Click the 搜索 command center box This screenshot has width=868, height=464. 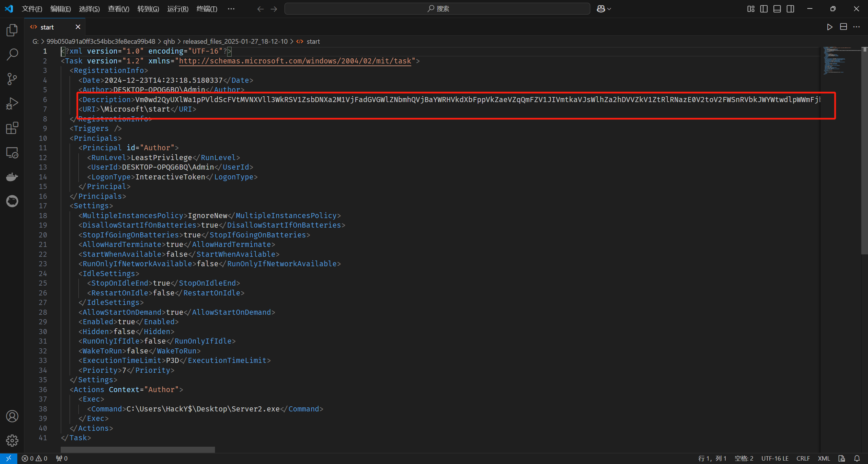(x=437, y=9)
